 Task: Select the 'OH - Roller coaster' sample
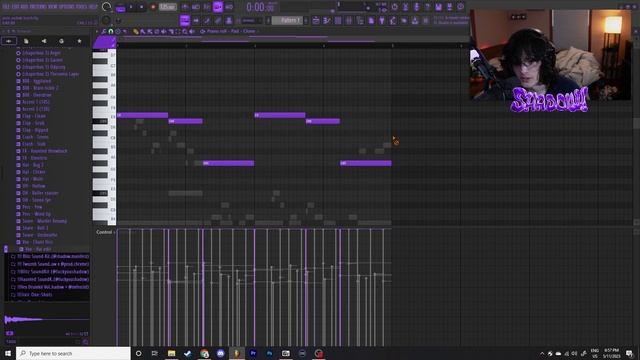point(40,193)
